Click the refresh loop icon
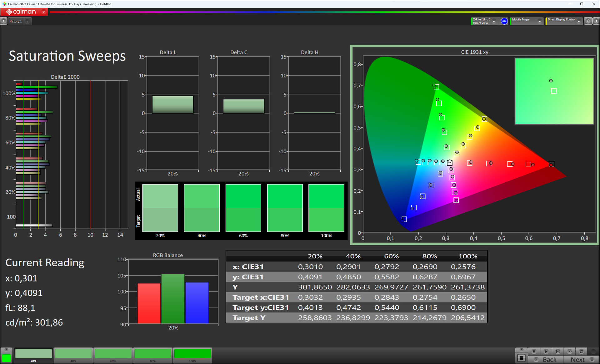Image resolution: width=600 pixels, height=364 pixels. pyautogui.click(x=581, y=351)
